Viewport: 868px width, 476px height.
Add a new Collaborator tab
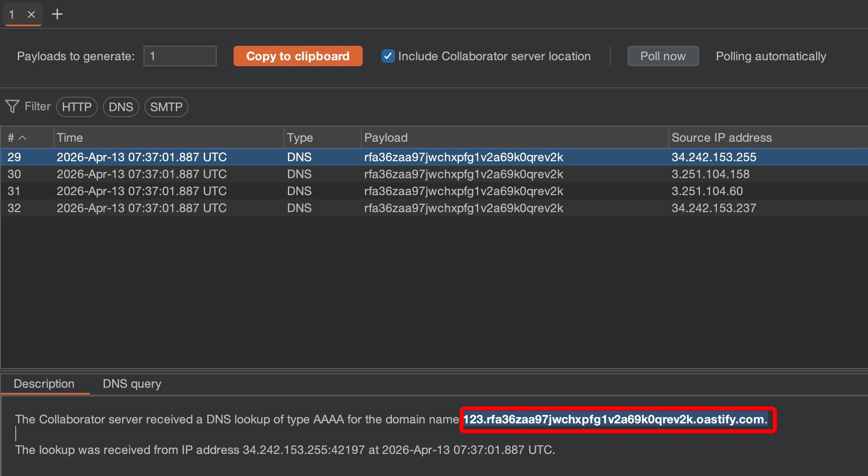tap(57, 14)
